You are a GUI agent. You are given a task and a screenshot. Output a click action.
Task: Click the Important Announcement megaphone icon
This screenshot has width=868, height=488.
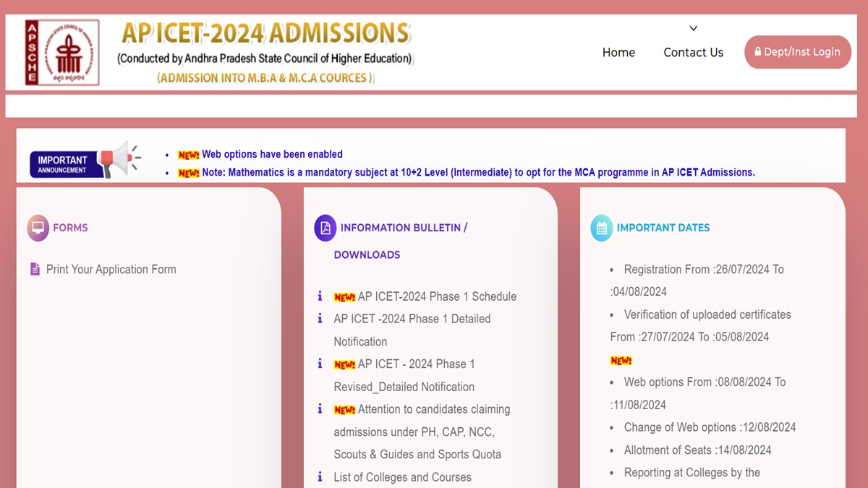point(119,159)
